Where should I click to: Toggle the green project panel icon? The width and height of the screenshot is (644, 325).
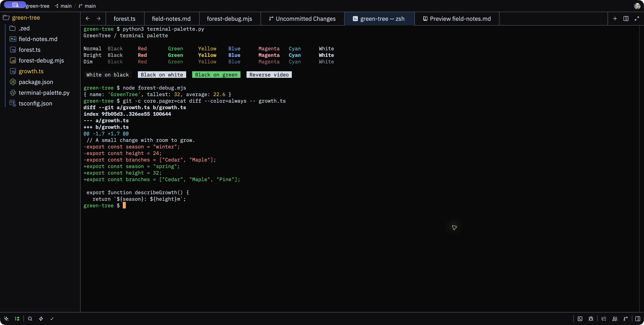click(x=17, y=318)
